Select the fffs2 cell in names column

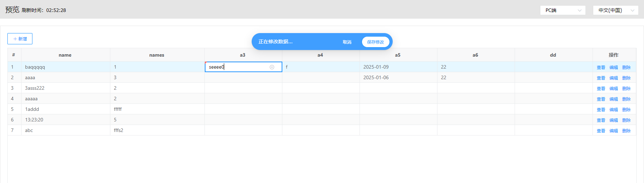click(118, 130)
